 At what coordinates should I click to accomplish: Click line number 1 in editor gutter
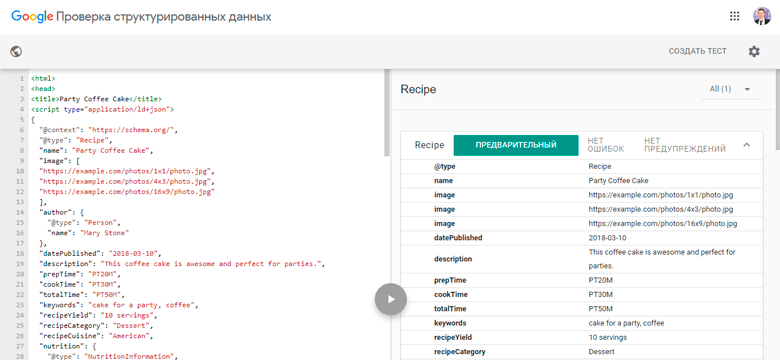[x=21, y=79]
